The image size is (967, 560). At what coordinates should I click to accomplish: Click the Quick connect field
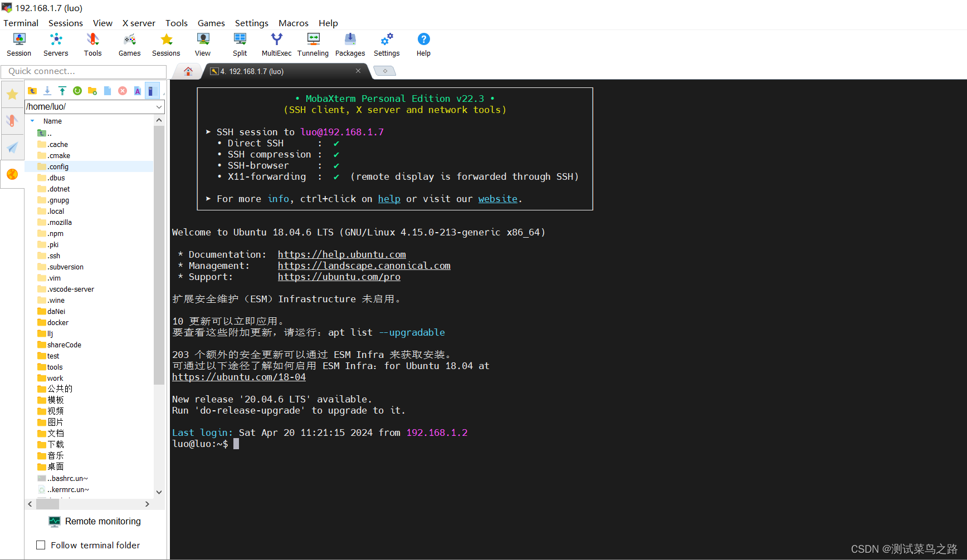click(x=84, y=71)
